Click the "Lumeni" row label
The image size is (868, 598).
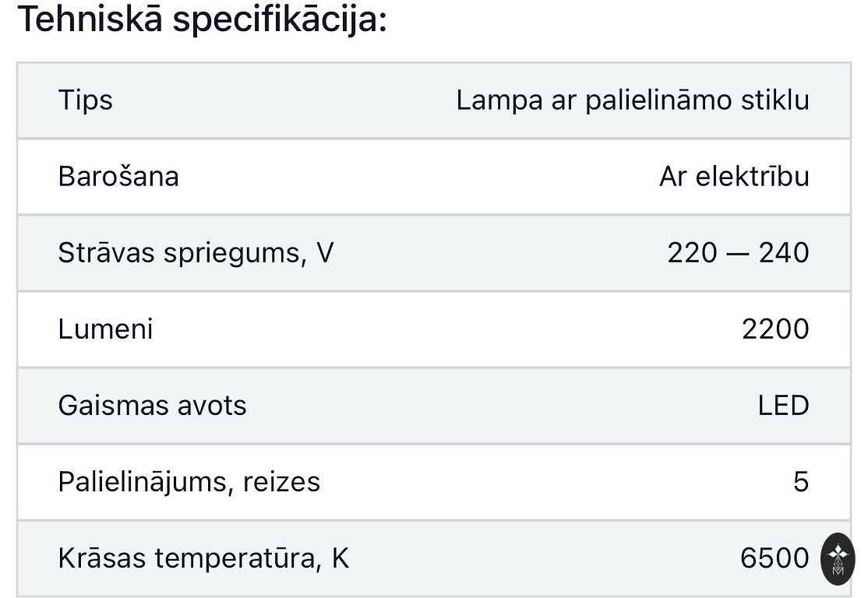[x=105, y=329]
